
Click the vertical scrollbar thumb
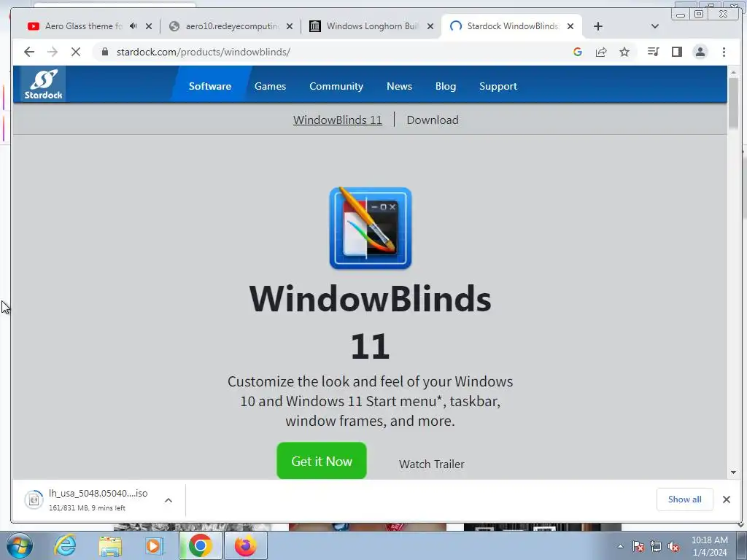coord(733,102)
